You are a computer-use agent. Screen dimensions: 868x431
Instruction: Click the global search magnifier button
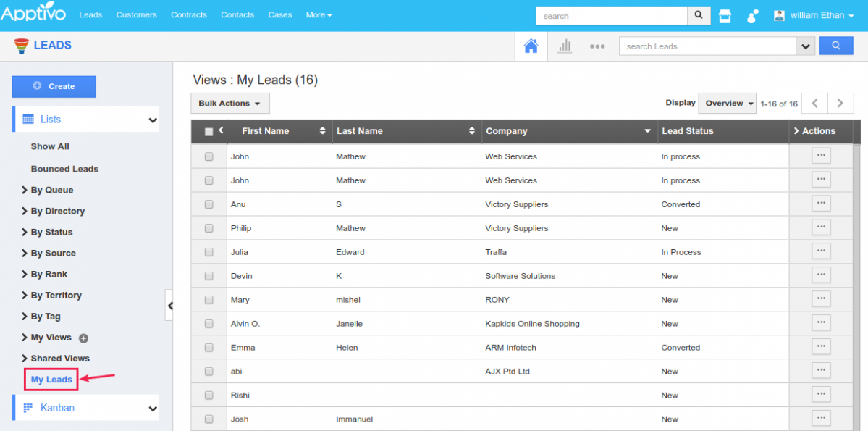(698, 15)
